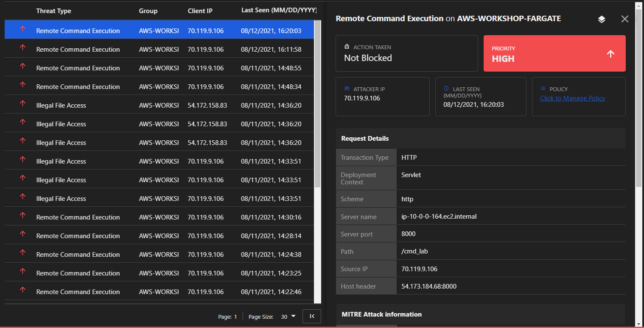Sort by the Client IP column header
This screenshot has height=328, width=644.
pyautogui.click(x=200, y=11)
